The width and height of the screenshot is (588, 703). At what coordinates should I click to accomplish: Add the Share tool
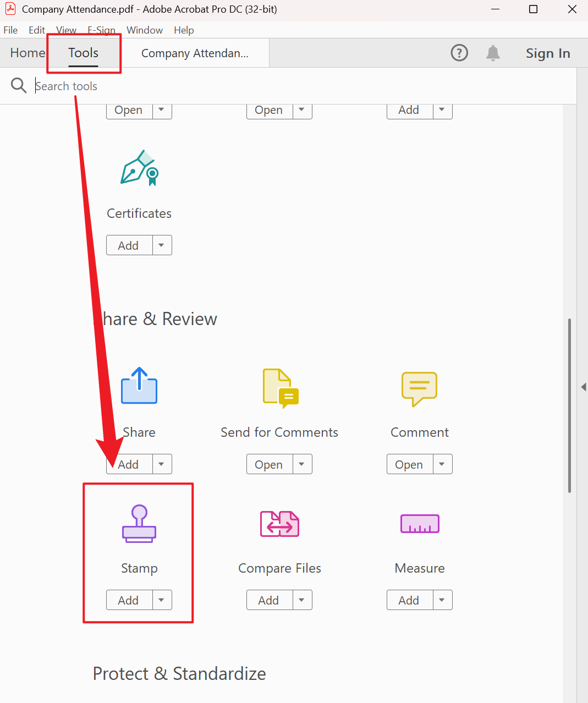pos(129,464)
